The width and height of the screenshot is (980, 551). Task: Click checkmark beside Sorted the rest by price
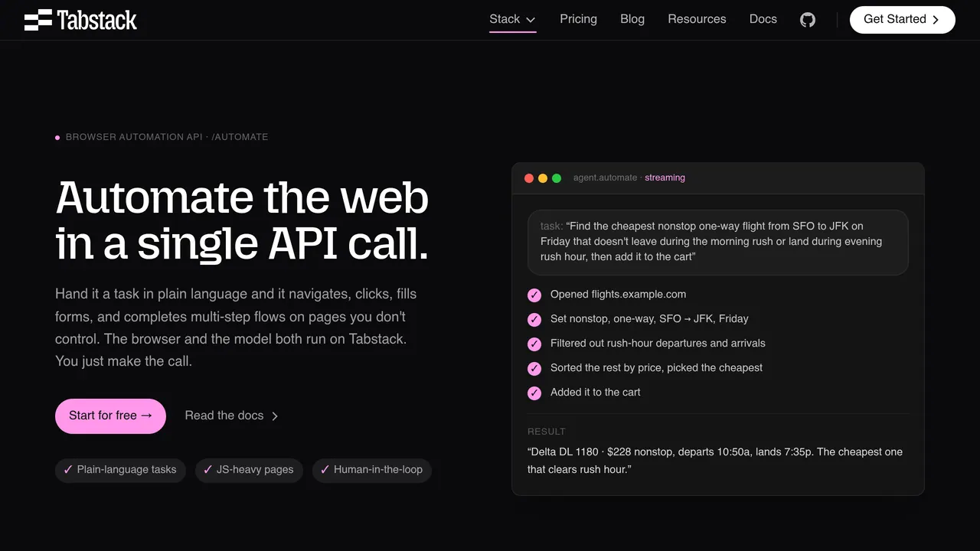(x=534, y=369)
